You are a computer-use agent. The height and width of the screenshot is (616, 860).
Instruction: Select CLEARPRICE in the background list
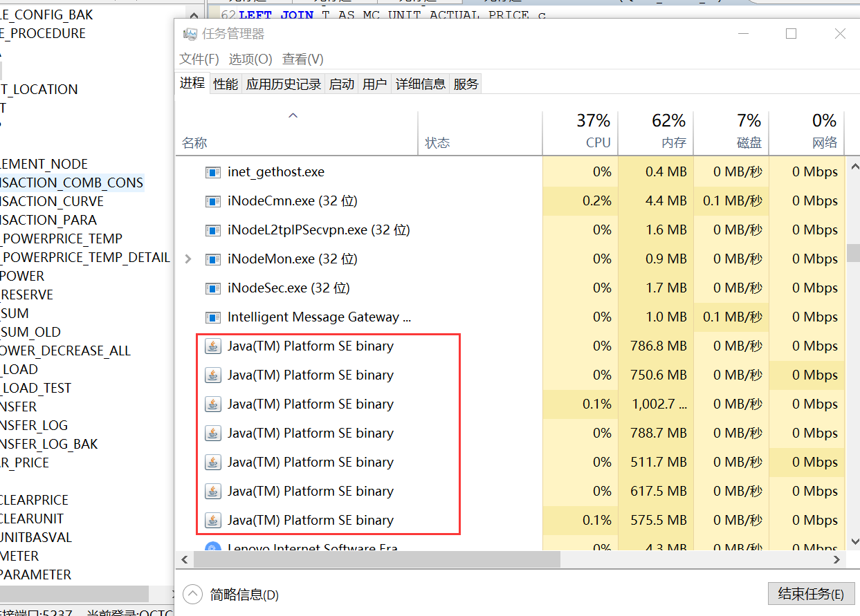(35, 500)
